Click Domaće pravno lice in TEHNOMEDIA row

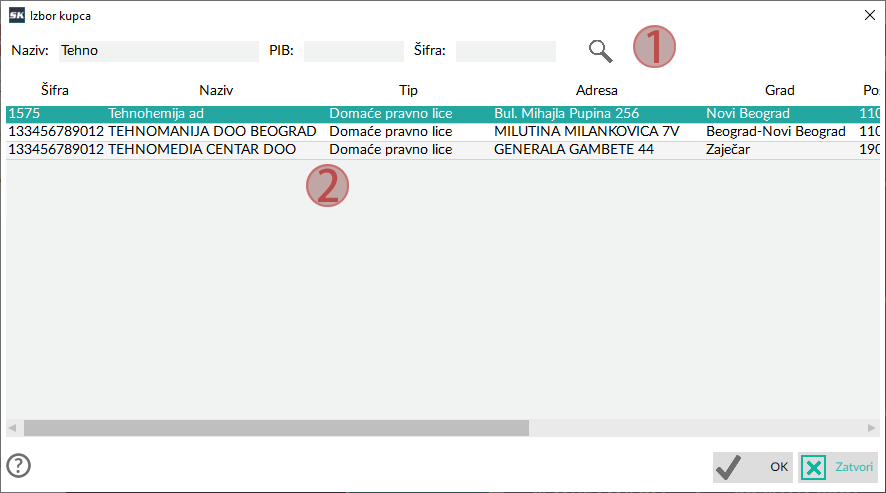pos(391,150)
